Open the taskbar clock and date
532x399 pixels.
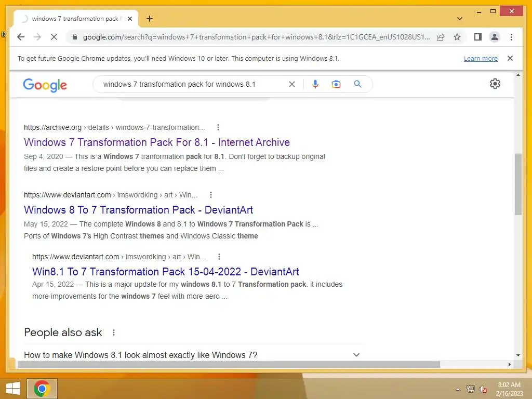click(509, 389)
